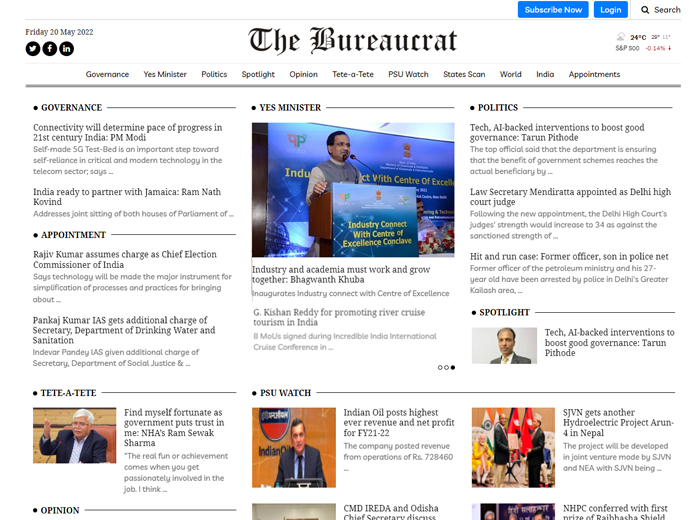Open Hit and run case article
Viewport: 700px width, 520px height.
point(569,257)
